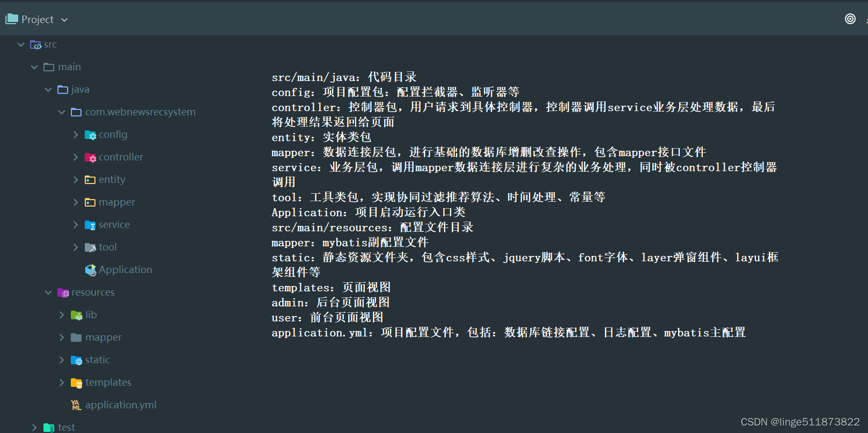Select the resources folder label

coord(93,292)
